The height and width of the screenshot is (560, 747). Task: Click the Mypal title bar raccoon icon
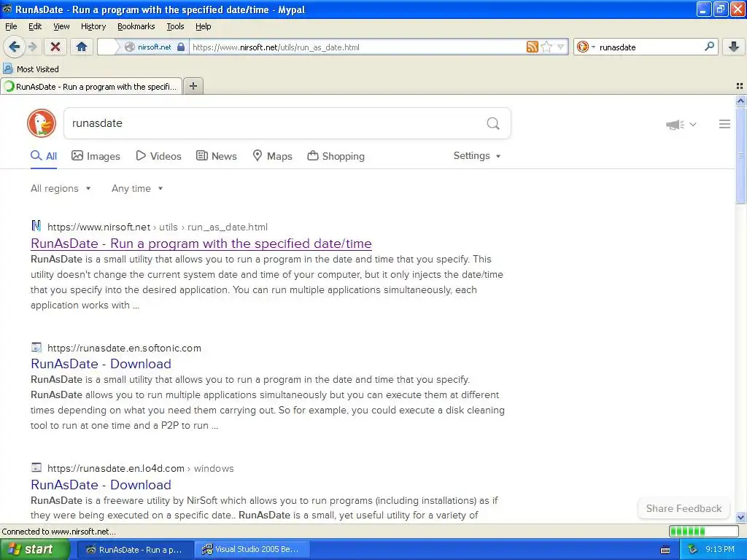[7, 9]
